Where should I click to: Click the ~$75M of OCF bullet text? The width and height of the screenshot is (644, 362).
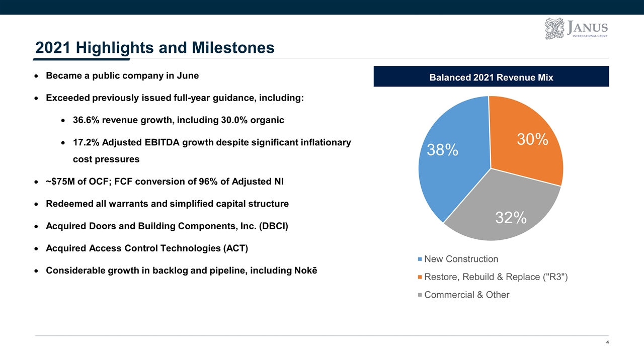165,182
